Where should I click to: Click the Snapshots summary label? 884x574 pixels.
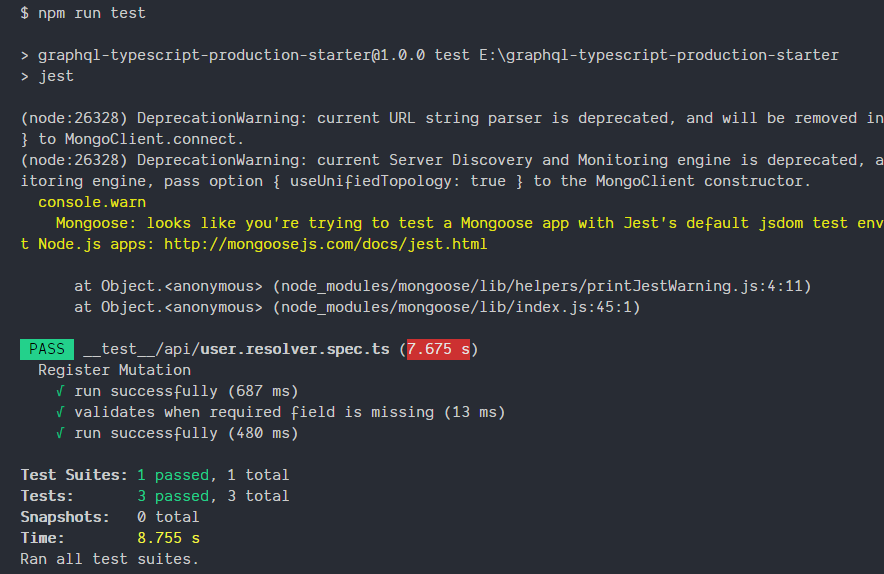tap(65, 517)
